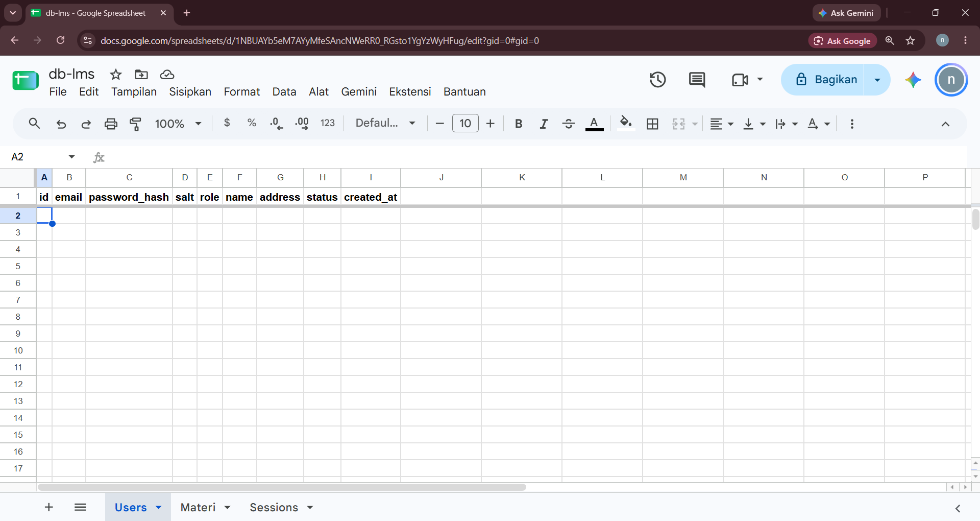Switch to the Materi sheet tab
The image size is (980, 521).
(198, 507)
